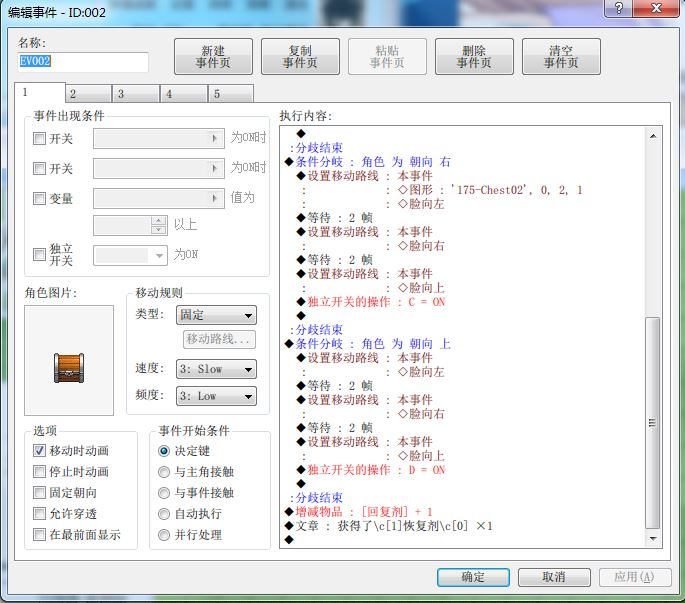Click the chest character graphic preview
685x603 pixels.
coord(69,360)
